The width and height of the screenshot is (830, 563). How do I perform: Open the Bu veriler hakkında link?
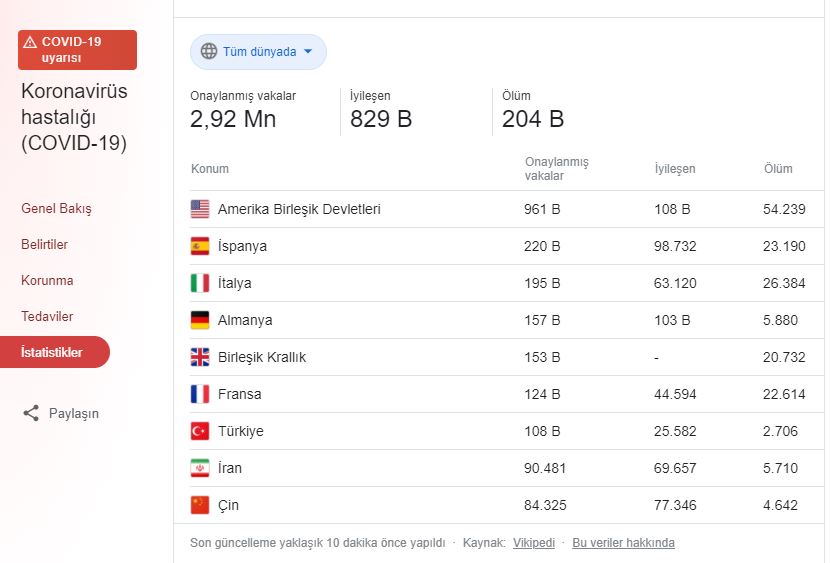tap(623, 543)
